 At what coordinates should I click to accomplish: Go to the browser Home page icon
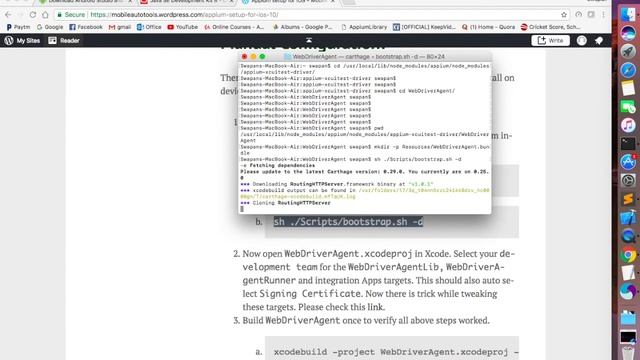coord(45,15)
